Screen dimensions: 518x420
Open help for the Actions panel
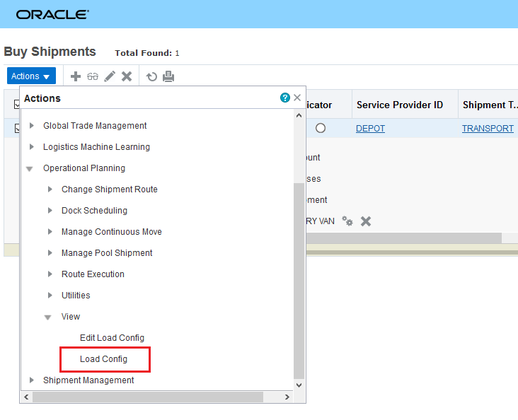pos(285,98)
